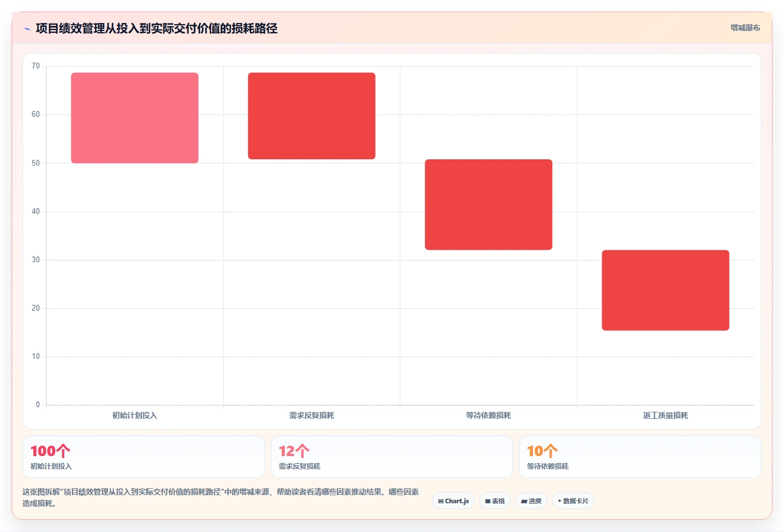This screenshot has width=784, height=532.
Task: Click the 初始计划投入 pink bar
Action: (135, 118)
